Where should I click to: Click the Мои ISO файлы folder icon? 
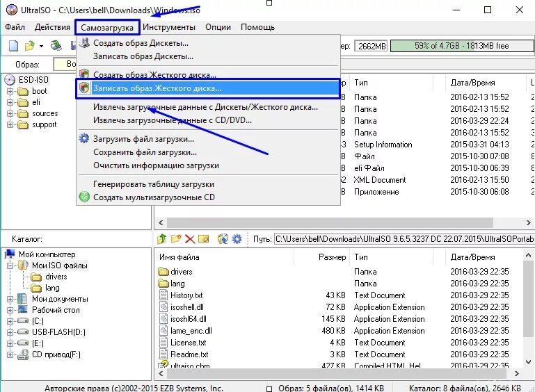click(23, 266)
